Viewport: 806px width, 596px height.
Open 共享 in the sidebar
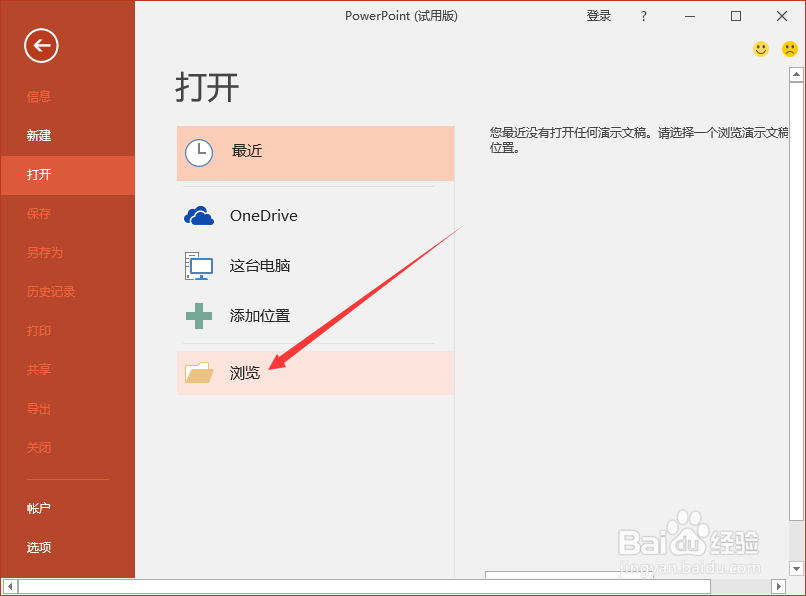[39, 369]
